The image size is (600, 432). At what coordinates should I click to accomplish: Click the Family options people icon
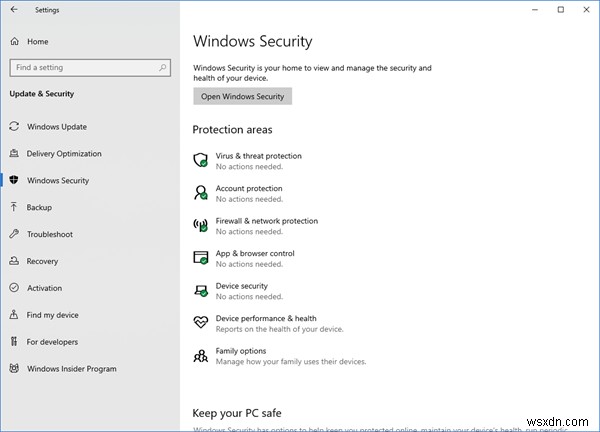pyautogui.click(x=201, y=356)
